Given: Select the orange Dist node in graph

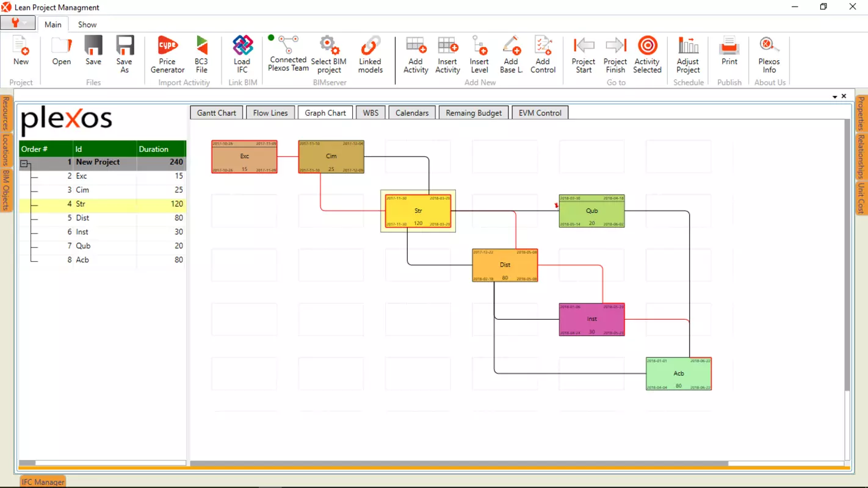Looking at the screenshot, I should click(505, 265).
